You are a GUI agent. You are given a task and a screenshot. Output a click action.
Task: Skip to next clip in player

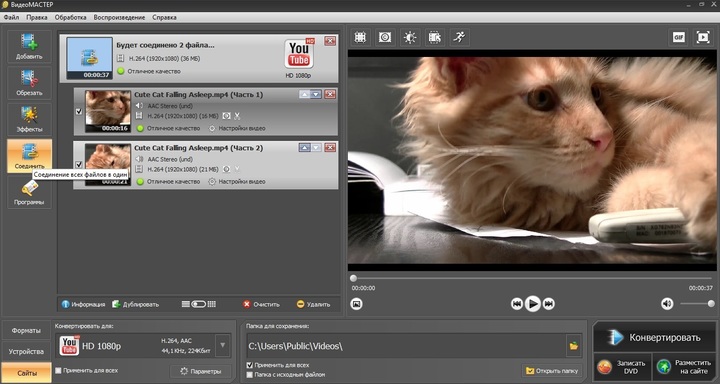[x=549, y=304]
